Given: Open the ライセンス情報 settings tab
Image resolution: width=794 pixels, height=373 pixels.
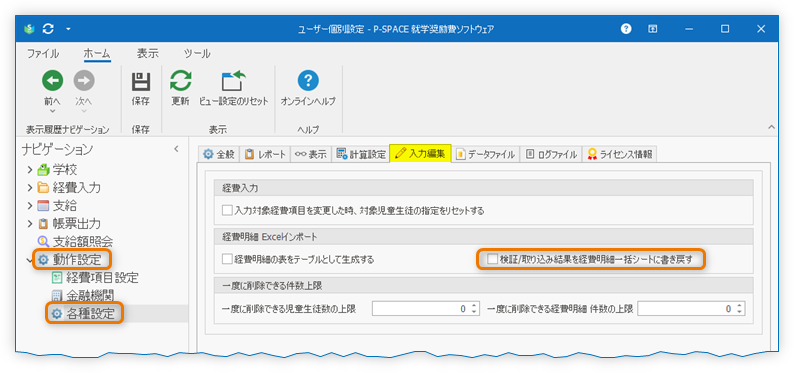Looking at the screenshot, I should point(619,154).
